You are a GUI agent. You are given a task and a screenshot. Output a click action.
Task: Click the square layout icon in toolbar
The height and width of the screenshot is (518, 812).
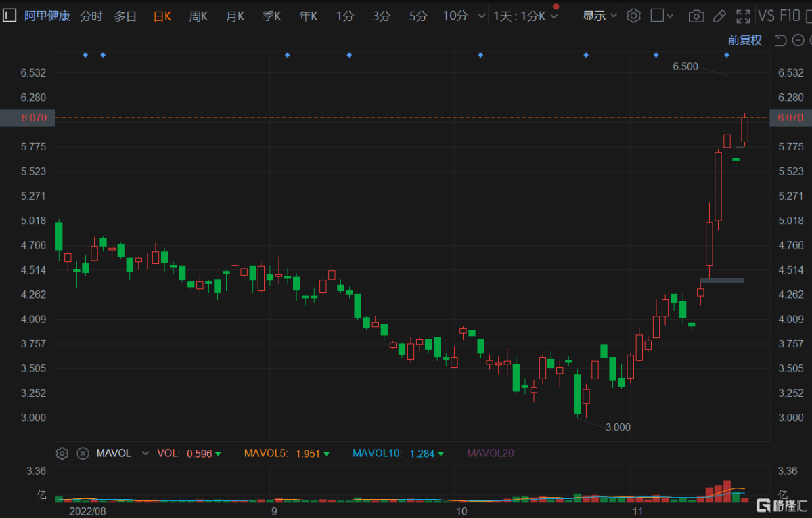click(657, 16)
